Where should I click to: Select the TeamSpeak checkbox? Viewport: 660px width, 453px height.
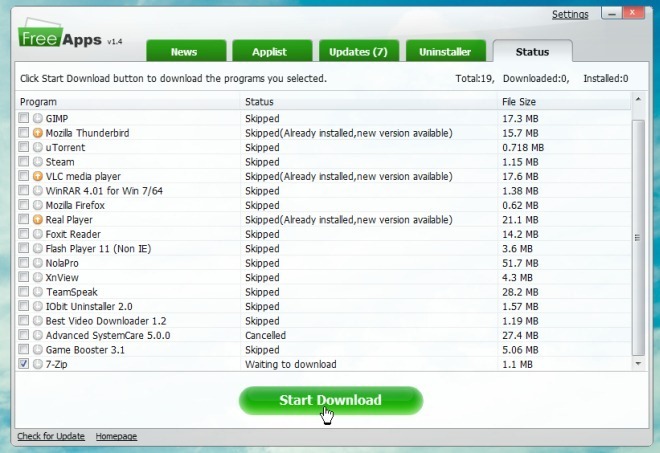(x=24, y=291)
